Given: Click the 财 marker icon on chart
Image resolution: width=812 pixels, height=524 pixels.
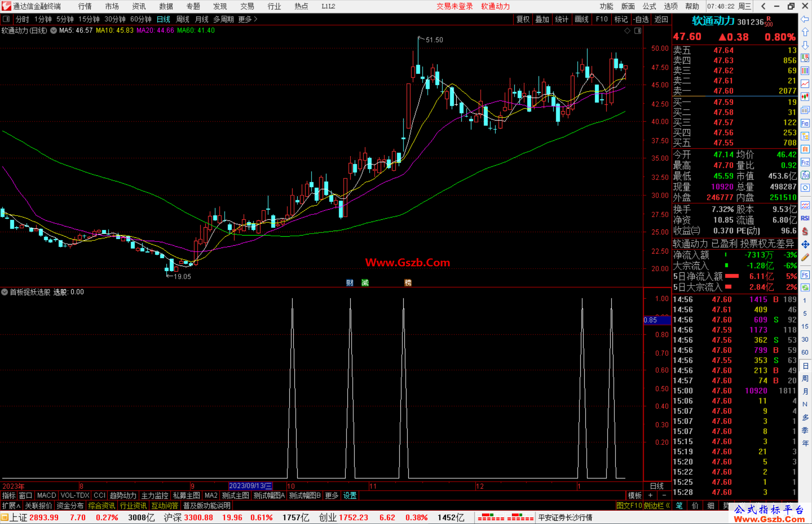Looking at the screenshot, I should click(x=350, y=282).
